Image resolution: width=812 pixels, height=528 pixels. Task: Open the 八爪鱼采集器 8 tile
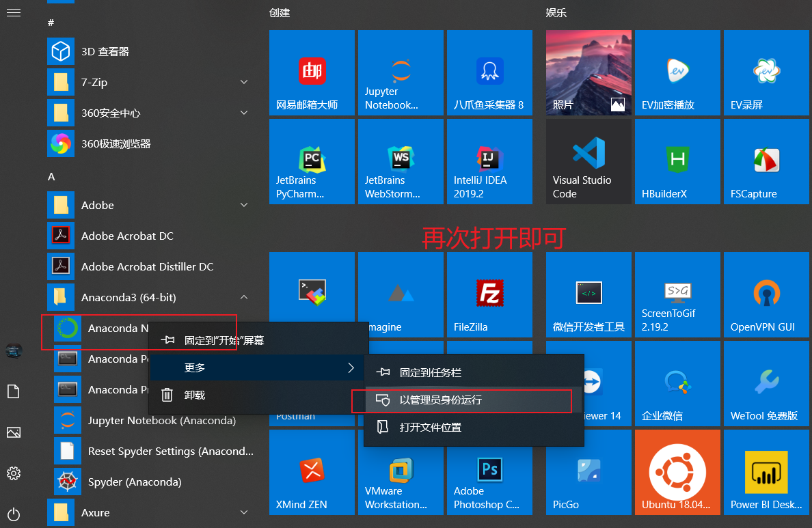[x=489, y=72]
